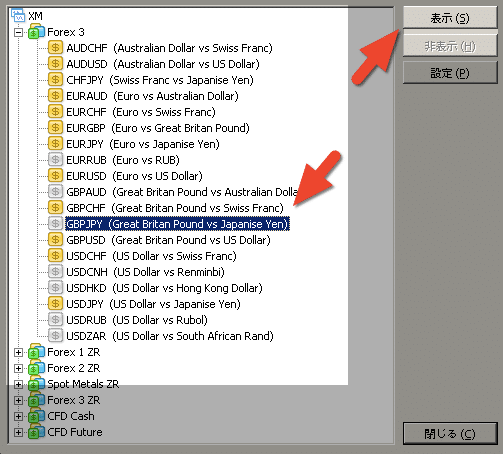Select USDCNH (US Dollar vs Renminbi)
This screenshot has height=454, width=503.
point(145,272)
